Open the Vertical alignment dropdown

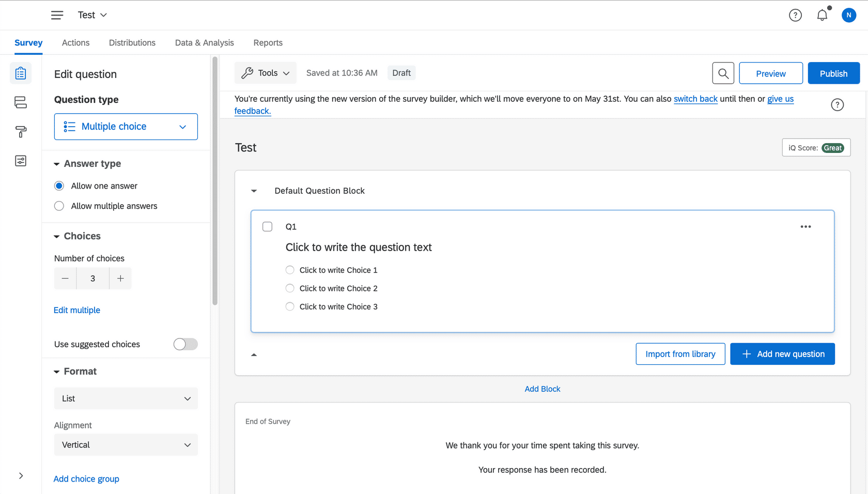tap(126, 445)
